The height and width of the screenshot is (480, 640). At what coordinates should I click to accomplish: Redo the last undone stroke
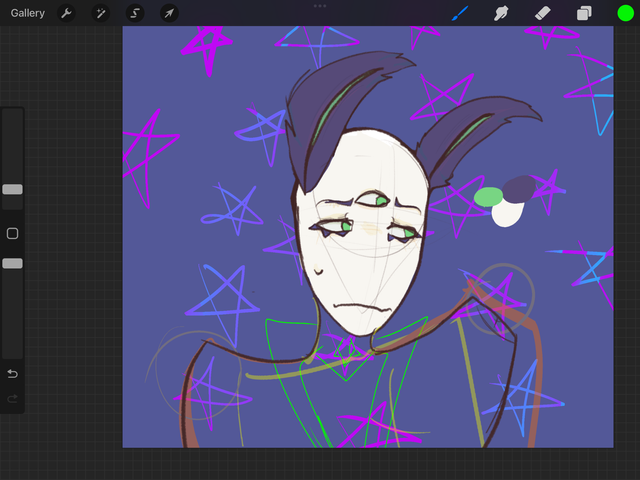[12, 398]
